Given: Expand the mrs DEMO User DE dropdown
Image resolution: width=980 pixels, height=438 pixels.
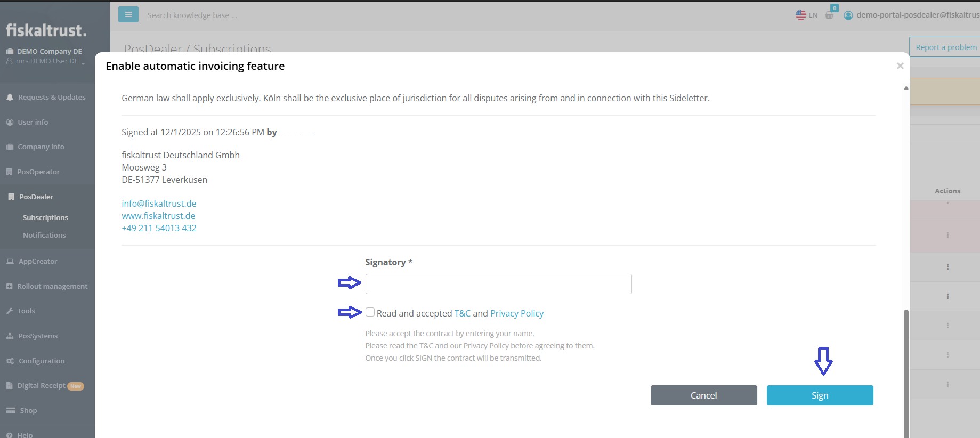Looking at the screenshot, I should click(x=46, y=61).
